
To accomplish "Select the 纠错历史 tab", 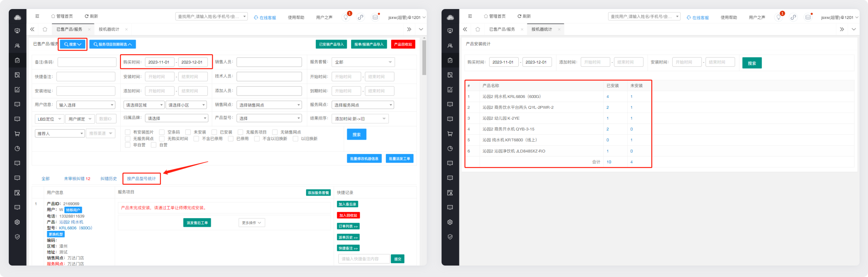I will click(x=108, y=179).
